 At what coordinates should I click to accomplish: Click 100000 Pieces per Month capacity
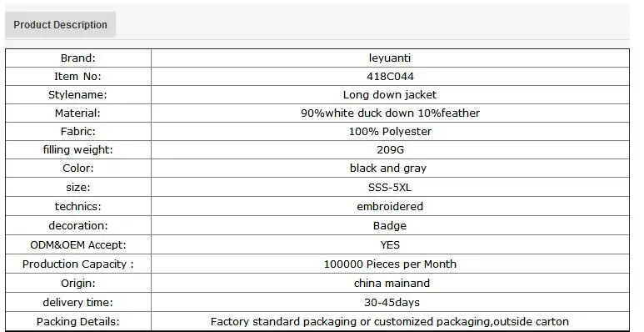[x=390, y=264]
